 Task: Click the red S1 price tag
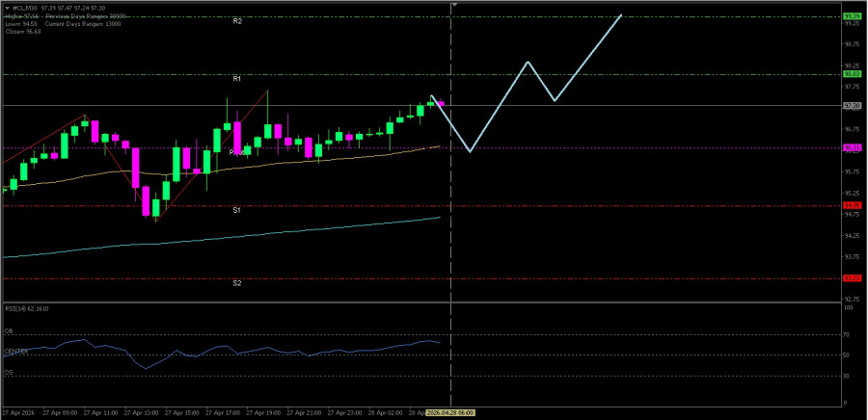tap(852, 205)
